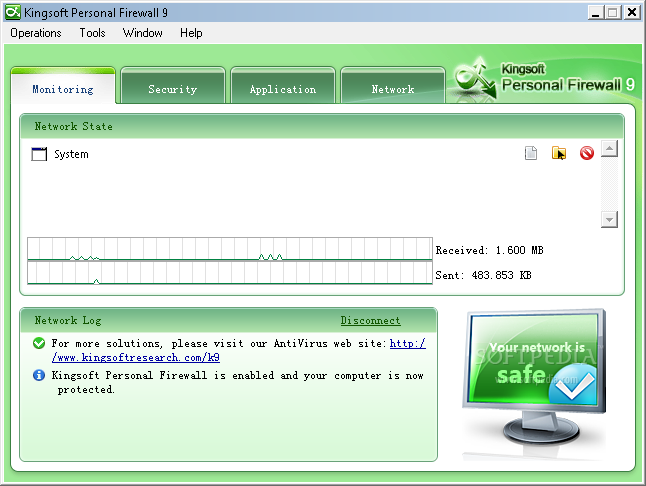Click the sent traffic graph
The height and width of the screenshot is (486, 646).
pyautogui.click(x=230, y=273)
